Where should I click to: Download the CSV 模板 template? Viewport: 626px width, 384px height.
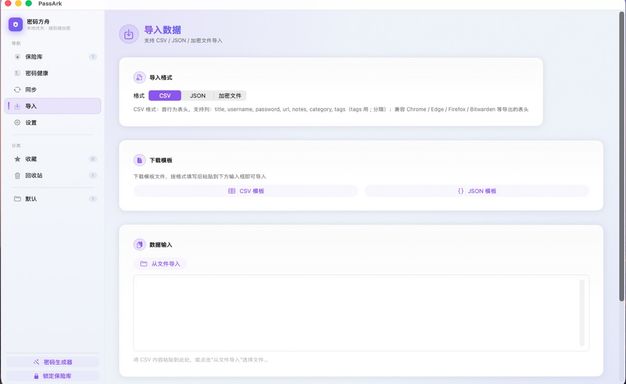pos(246,191)
